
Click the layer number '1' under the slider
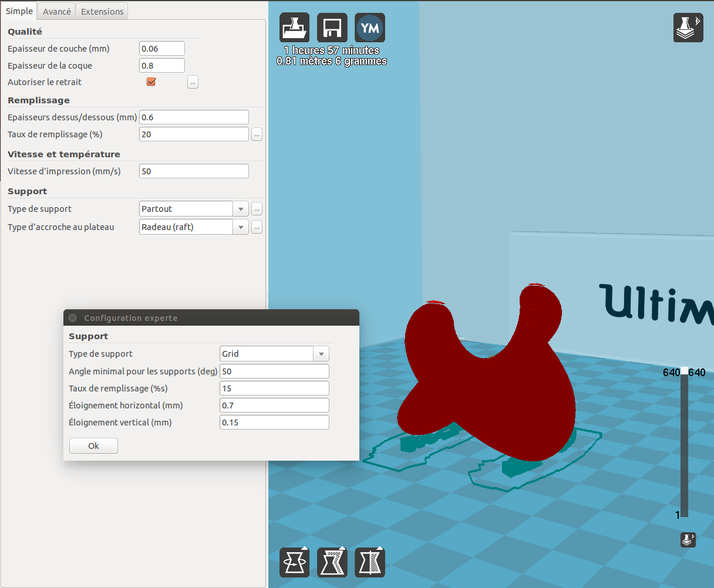click(x=678, y=515)
